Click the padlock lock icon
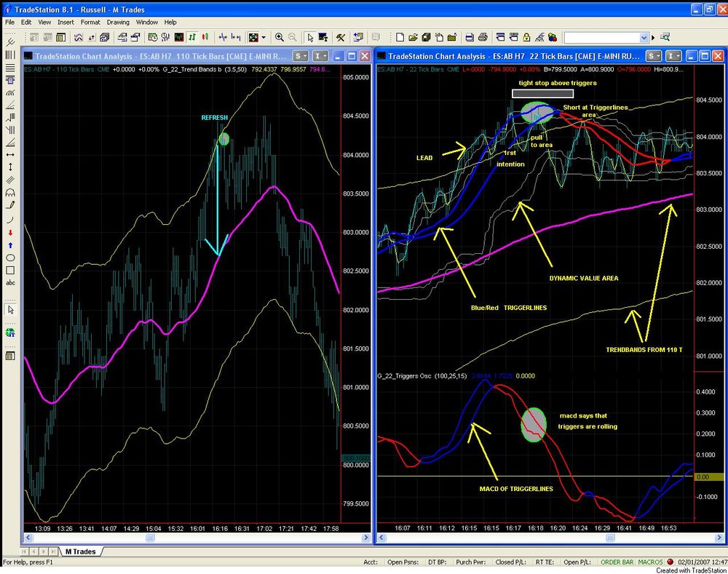 [526, 38]
